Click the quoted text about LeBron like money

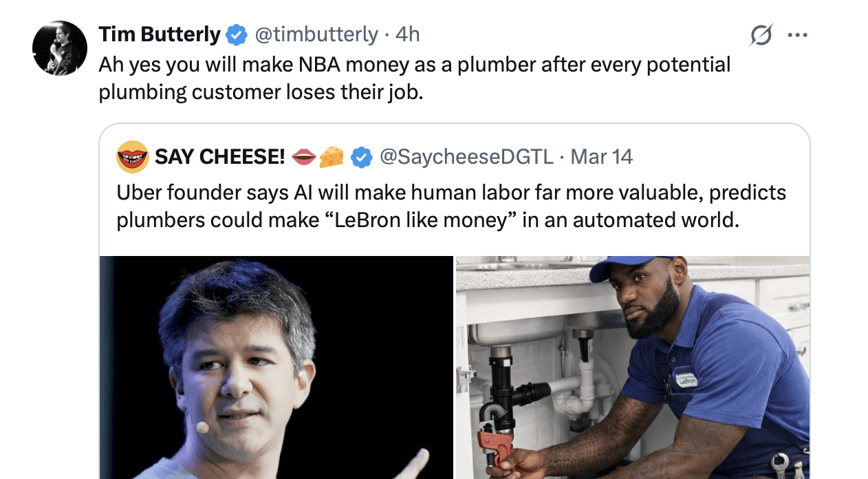tap(447, 206)
